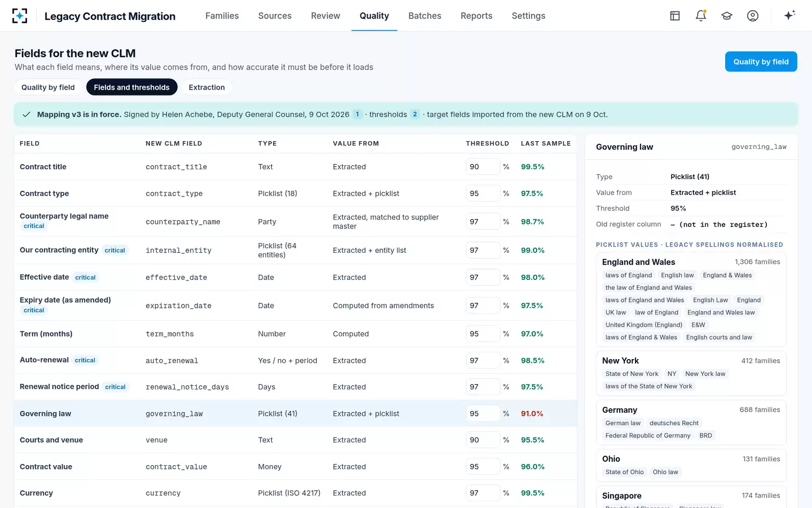Switch to the Families tab

222,16
